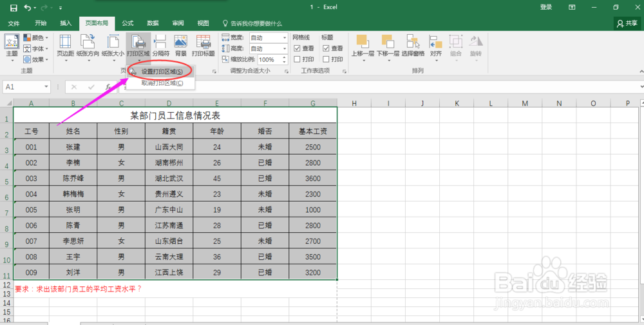Open the Fonts (字体) theme menu
Screen dimensions: 644x325
point(35,48)
